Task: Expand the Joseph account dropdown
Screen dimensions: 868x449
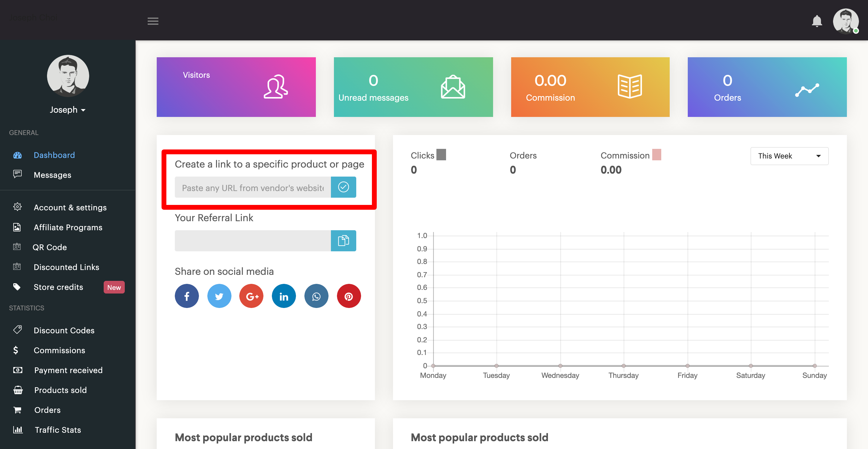Action: (x=68, y=110)
